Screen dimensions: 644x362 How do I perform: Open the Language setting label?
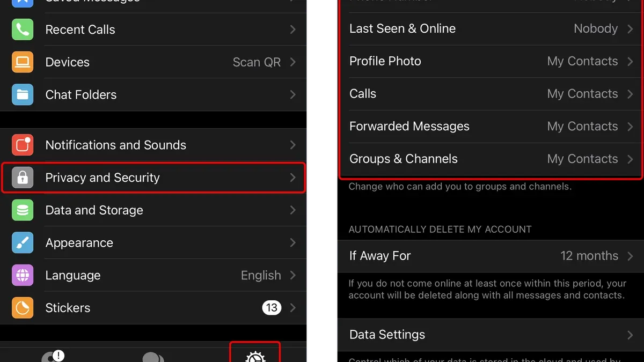point(73,276)
